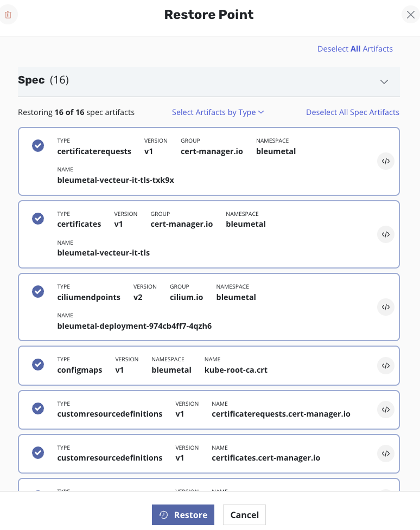Image resolution: width=420 pixels, height=530 pixels.
Task: Toggle checkbox for certificaterequests.cert-manager.io definition
Action: (38, 408)
